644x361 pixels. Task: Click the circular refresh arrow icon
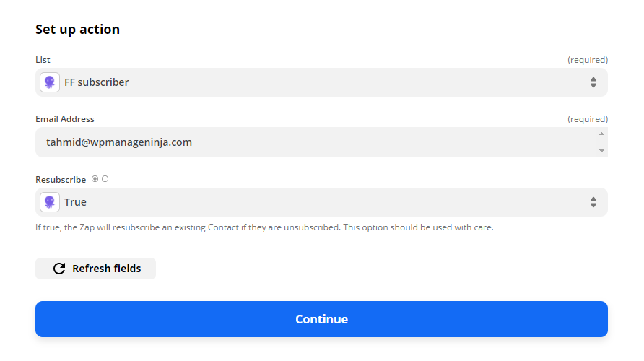(x=59, y=269)
